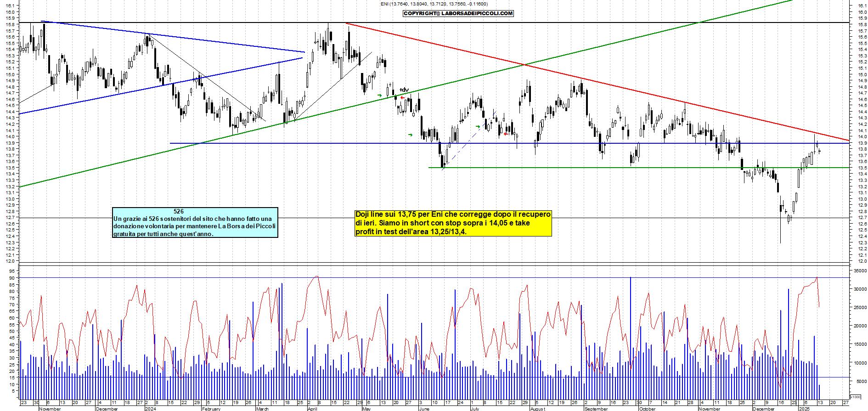Click the '+dv' annotation on the chart
This screenshot has width=868, height=411.
point(404,90)
